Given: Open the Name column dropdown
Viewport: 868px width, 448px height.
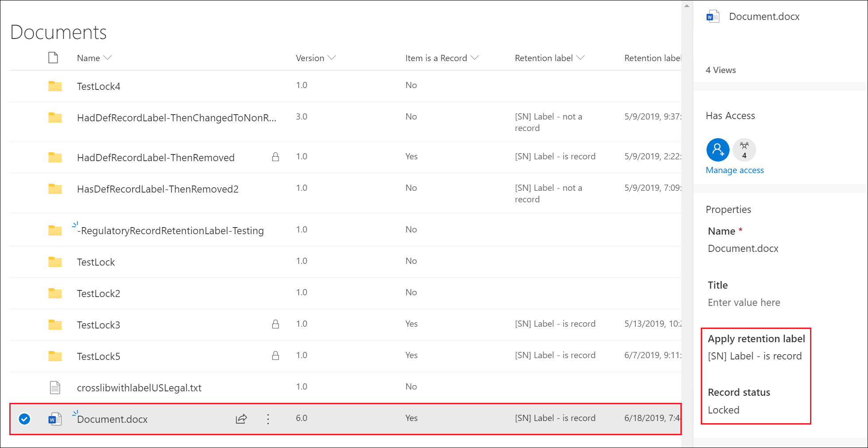Looking at the screenshot, I should point(108,58).
